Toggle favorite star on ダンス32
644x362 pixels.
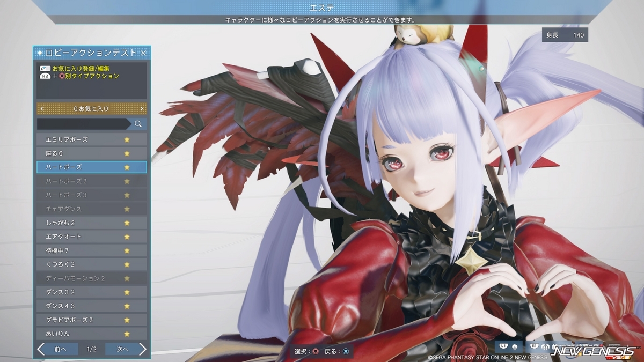[x=127, y=292]
